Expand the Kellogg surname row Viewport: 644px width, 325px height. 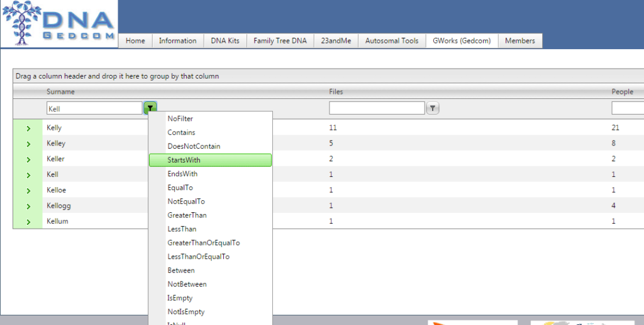[28, 206]
